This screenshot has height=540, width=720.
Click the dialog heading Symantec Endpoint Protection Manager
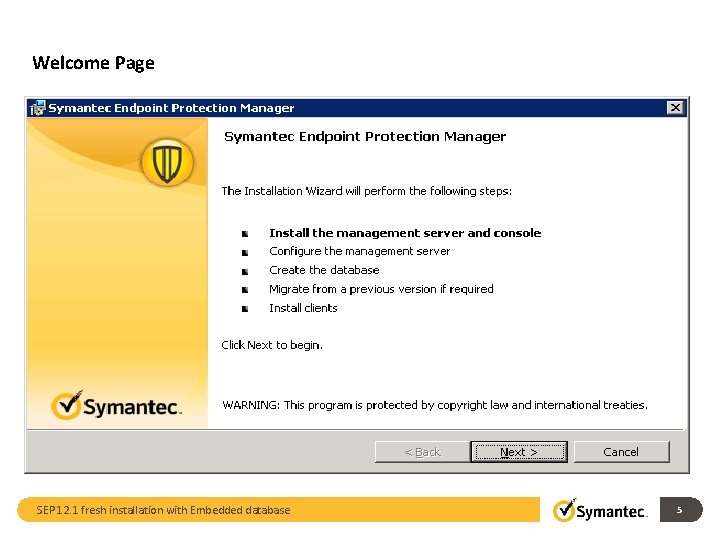click(x=365, y=136)
